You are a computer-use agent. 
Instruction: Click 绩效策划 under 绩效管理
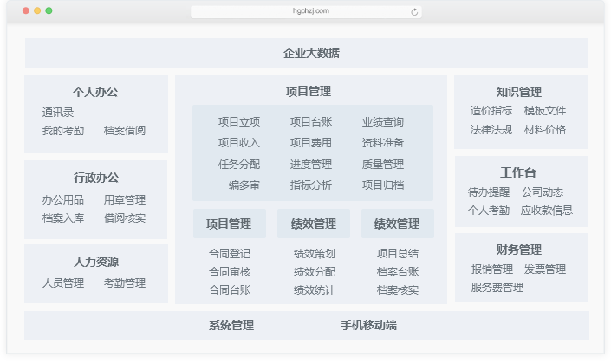pos(314,254)
